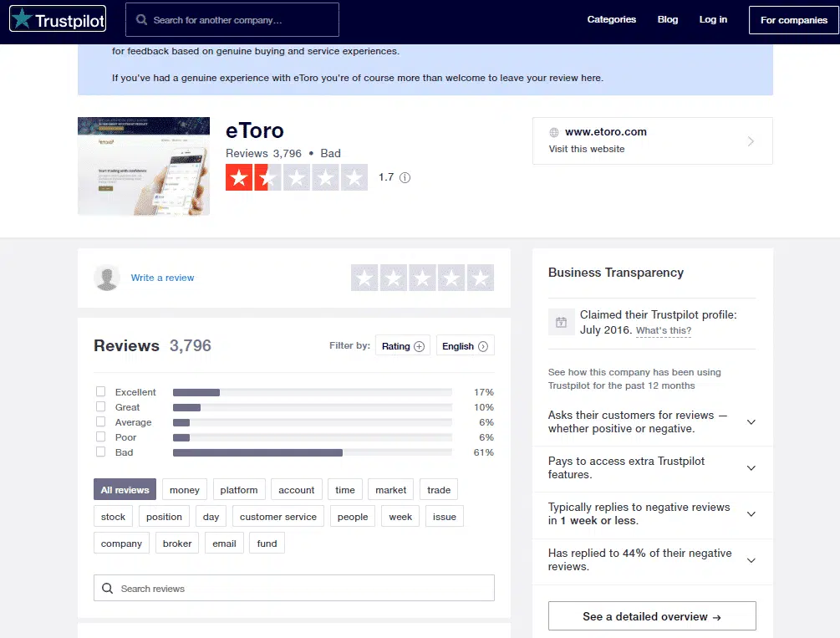Click the Search reviews input field

[294, 588]
